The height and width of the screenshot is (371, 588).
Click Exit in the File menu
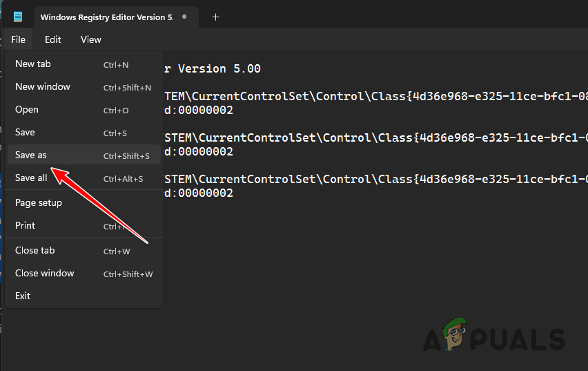84,296
